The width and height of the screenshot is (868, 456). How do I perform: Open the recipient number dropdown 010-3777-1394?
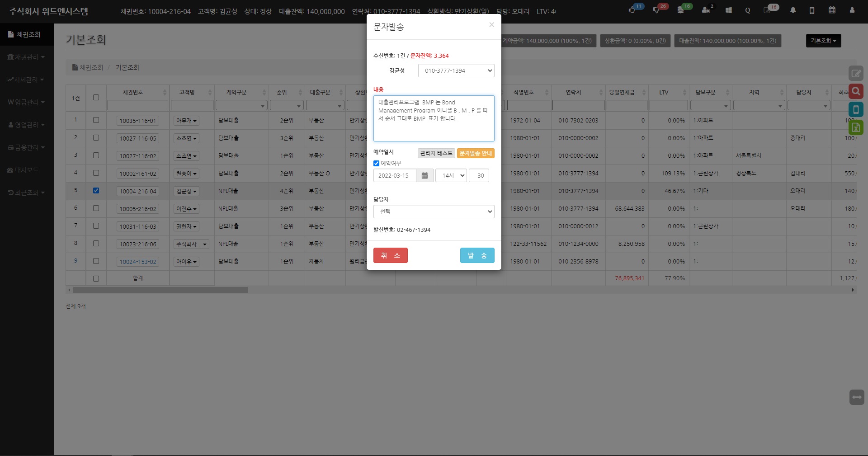coord(456,71)
